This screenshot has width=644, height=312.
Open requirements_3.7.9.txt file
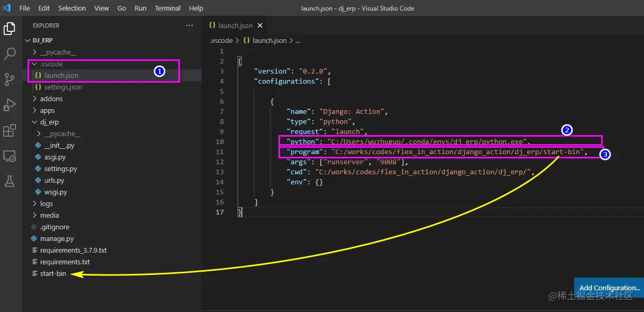pyautogui.click(x=73, y=250)
